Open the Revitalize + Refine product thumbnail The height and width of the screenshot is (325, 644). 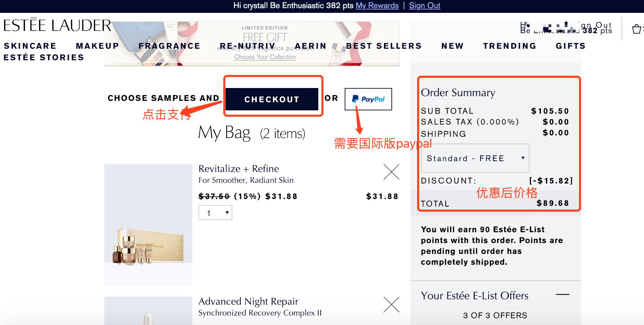[x=148, y=225]
